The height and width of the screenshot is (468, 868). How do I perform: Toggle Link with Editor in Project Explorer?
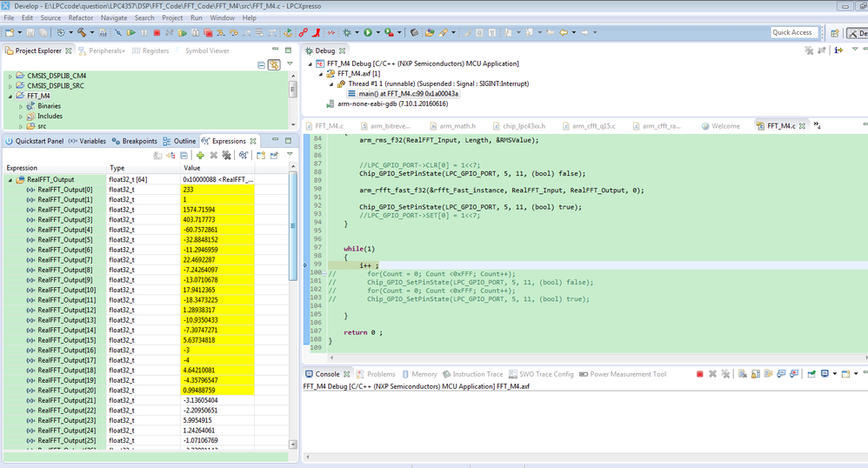click(x=274, y=65)
